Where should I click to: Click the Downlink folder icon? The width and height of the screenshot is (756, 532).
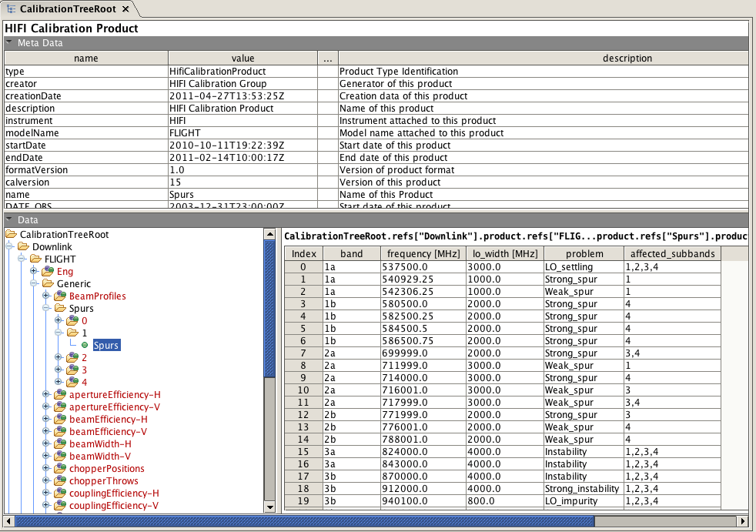click(x=23, y=246)
